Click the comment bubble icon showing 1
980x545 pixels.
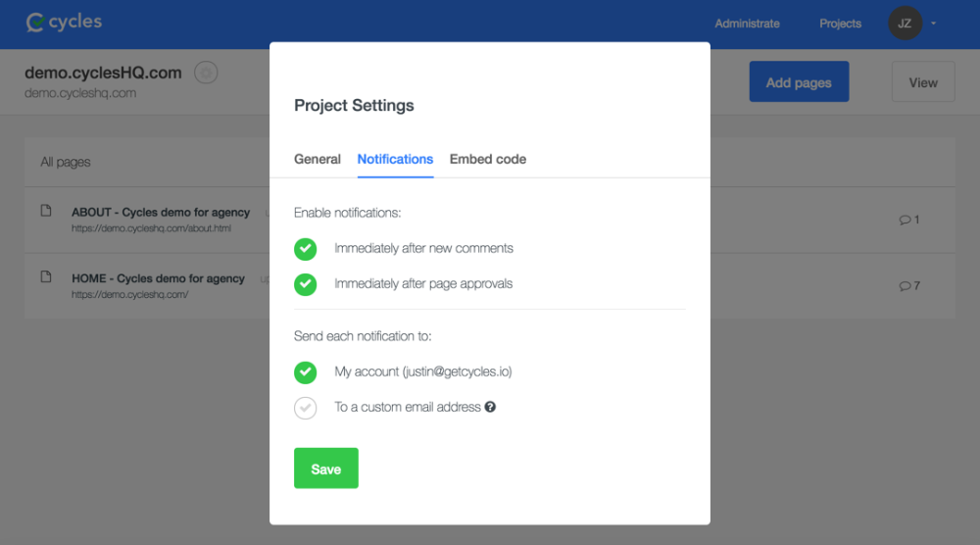coord(905,220)
